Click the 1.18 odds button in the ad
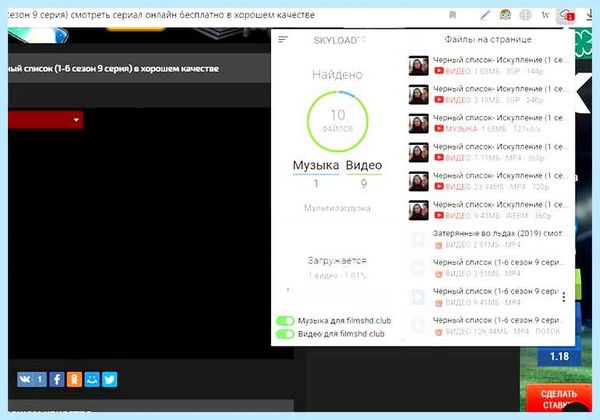 [x=559, y=357]
